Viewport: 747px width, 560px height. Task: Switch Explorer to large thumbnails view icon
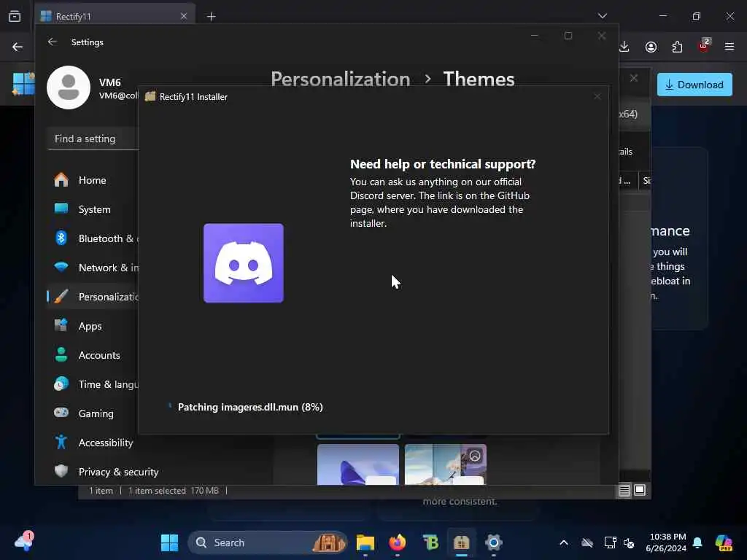tap(640, 490)
